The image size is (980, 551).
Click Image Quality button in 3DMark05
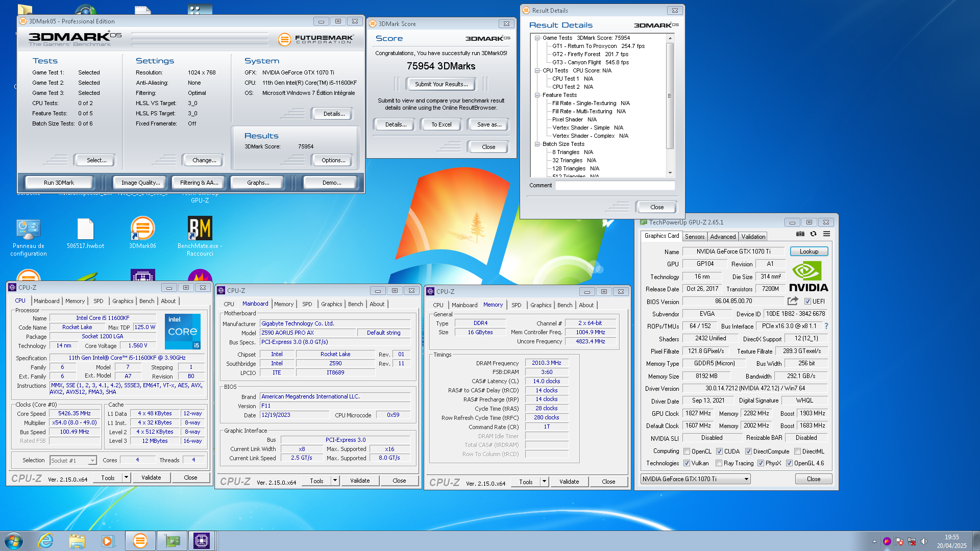click(x=141, y=183)
